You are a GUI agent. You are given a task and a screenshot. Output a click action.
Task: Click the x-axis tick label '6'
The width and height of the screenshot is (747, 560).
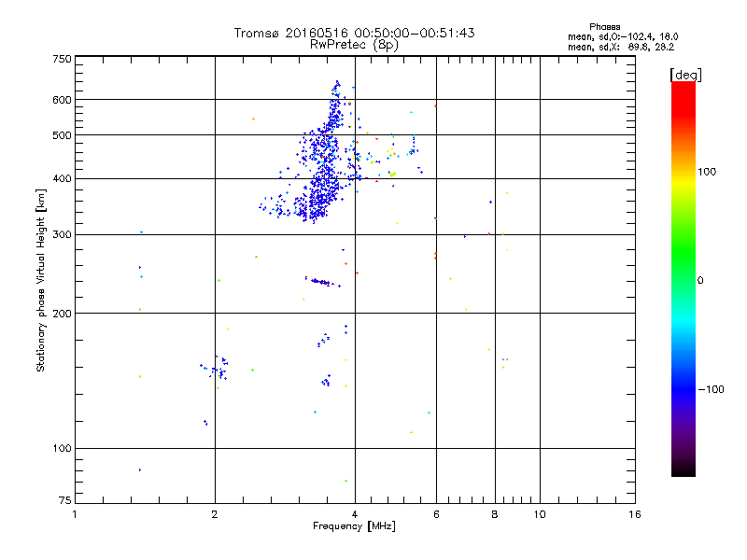436,514
